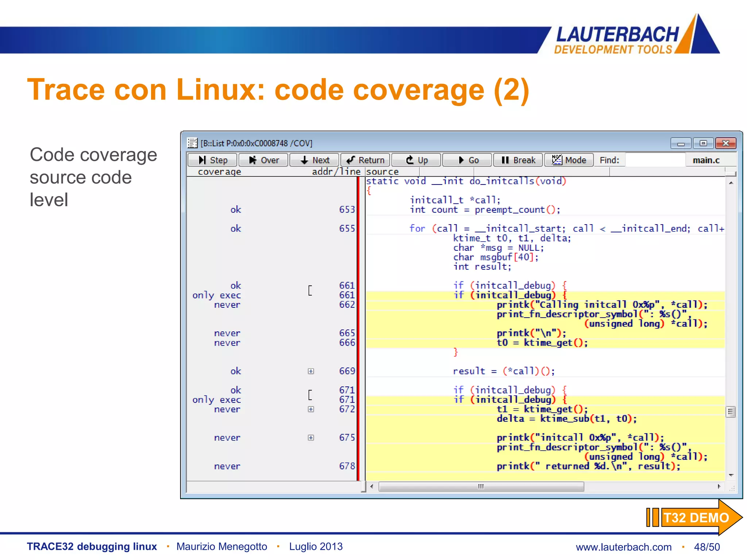This screenshot has height=560, width=747.
Task: Click the coverage column header
Action: [x=219, y=172]
